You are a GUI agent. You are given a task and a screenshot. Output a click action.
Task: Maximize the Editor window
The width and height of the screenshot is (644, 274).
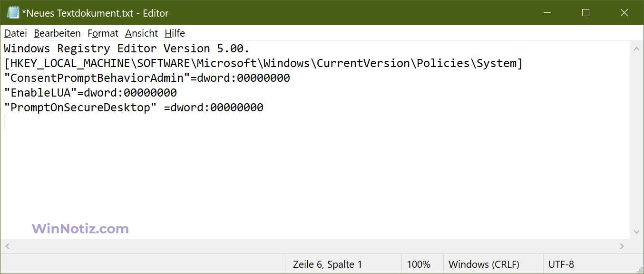click(585, 13)
